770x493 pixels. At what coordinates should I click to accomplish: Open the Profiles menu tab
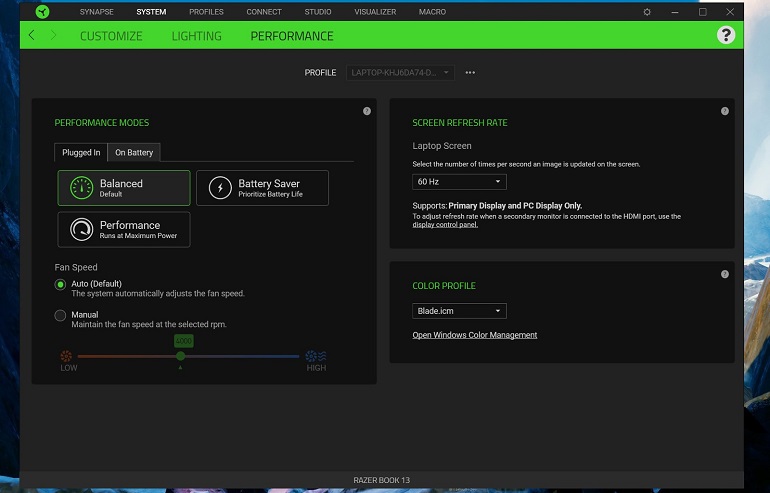click(x=206, y=12)
